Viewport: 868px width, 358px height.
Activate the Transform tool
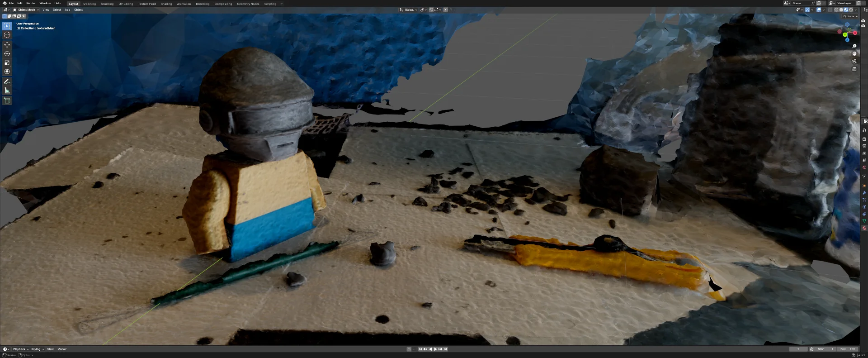coord(7,72)
